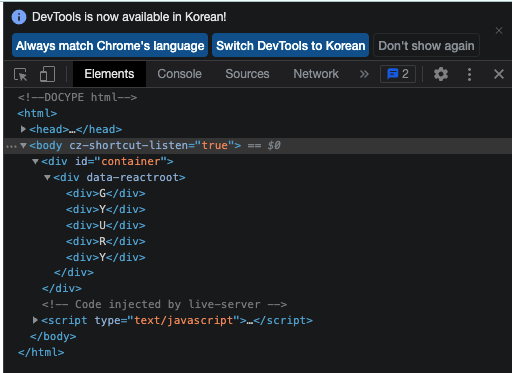Select the closing body tag
This screenshot has width=512, height=373.
pyautogui.click(x=53, y=336)
